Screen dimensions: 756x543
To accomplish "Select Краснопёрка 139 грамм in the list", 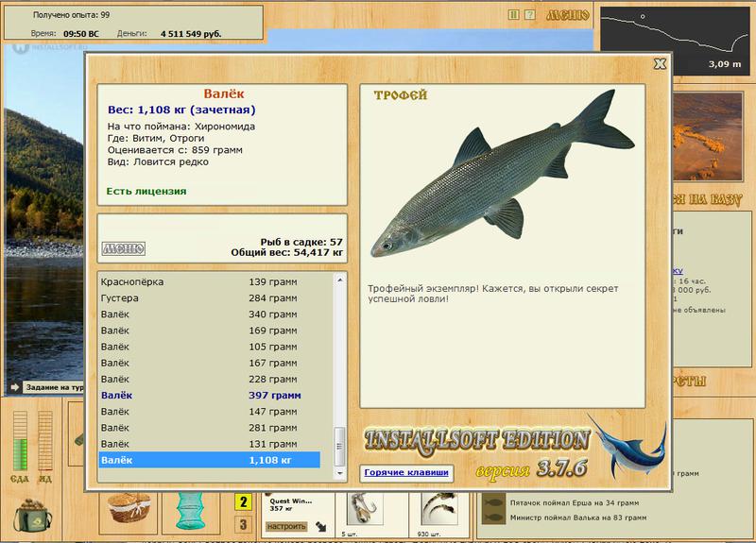I will 209,281.
